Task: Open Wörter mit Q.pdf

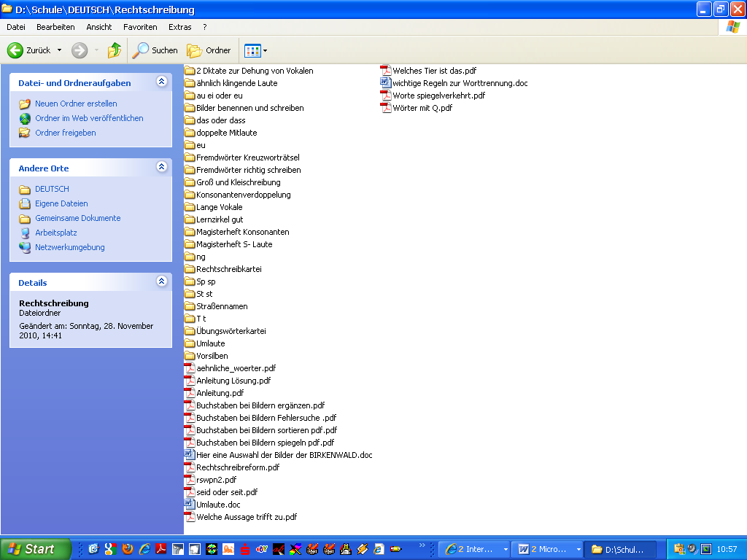Action: [422, 108]
